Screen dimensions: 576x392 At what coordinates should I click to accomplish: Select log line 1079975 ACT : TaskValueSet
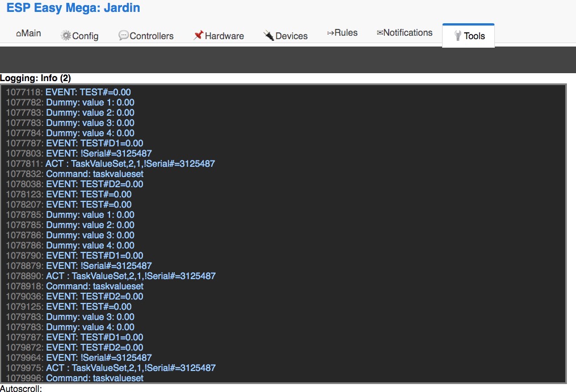coord(111,368)
